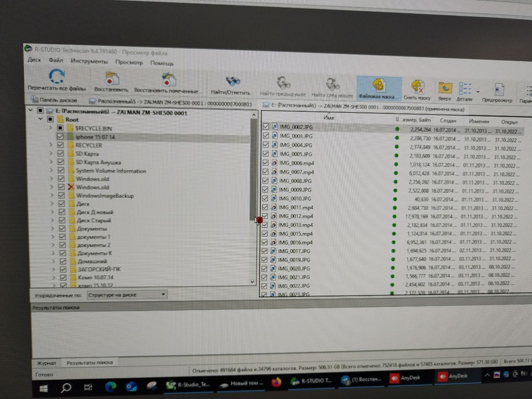
Task: Click the Восстановить recover icon
Action: coord(111,79)
